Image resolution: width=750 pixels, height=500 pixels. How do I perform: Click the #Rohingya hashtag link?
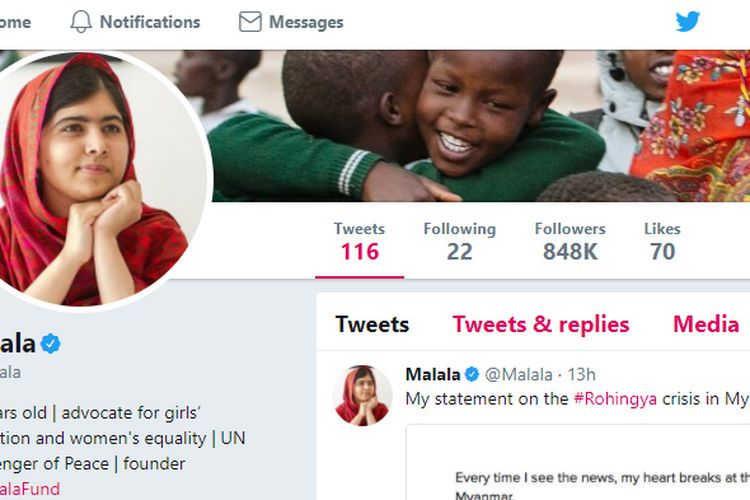tap(615, 399)
